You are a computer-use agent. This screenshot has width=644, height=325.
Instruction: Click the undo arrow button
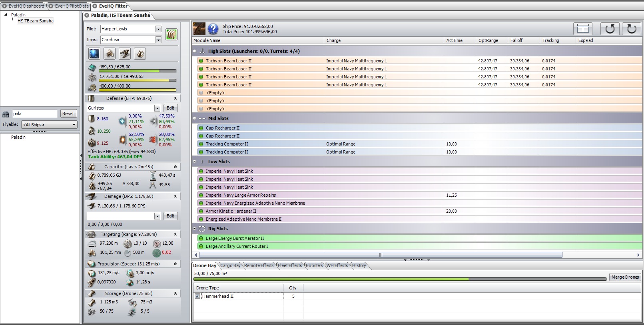pyautogui.click(x=610, y=29)
